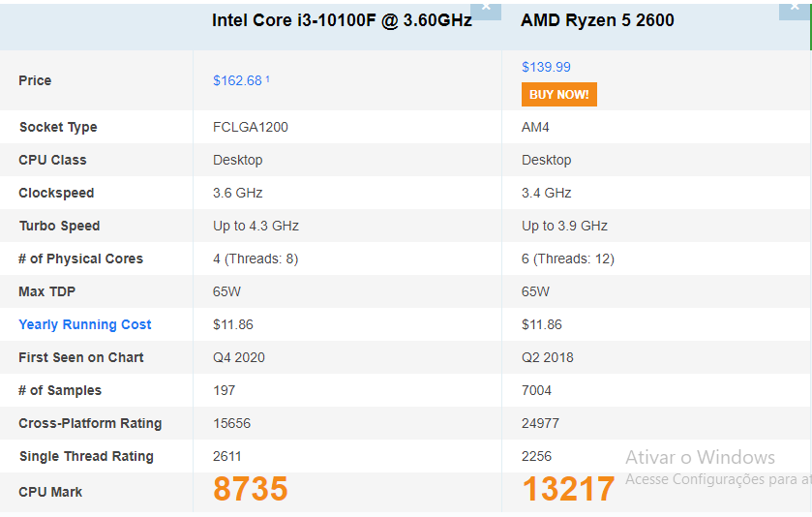Open the $162.68 Intel price link
Image resolution: width=812 pixels, height=517 pixels.
coord(237,80)
